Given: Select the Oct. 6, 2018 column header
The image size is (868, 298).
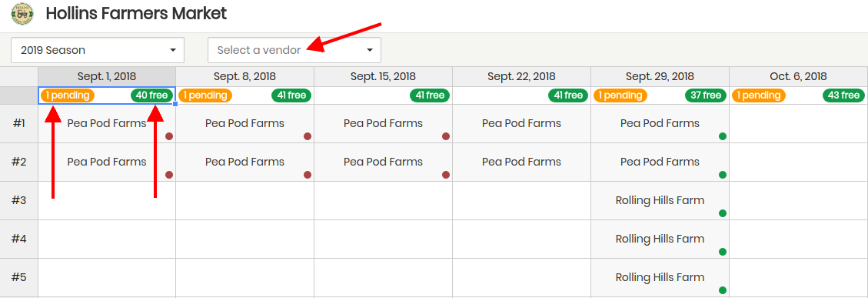Looking at the screenshot, I should click(x=798, y=76).
